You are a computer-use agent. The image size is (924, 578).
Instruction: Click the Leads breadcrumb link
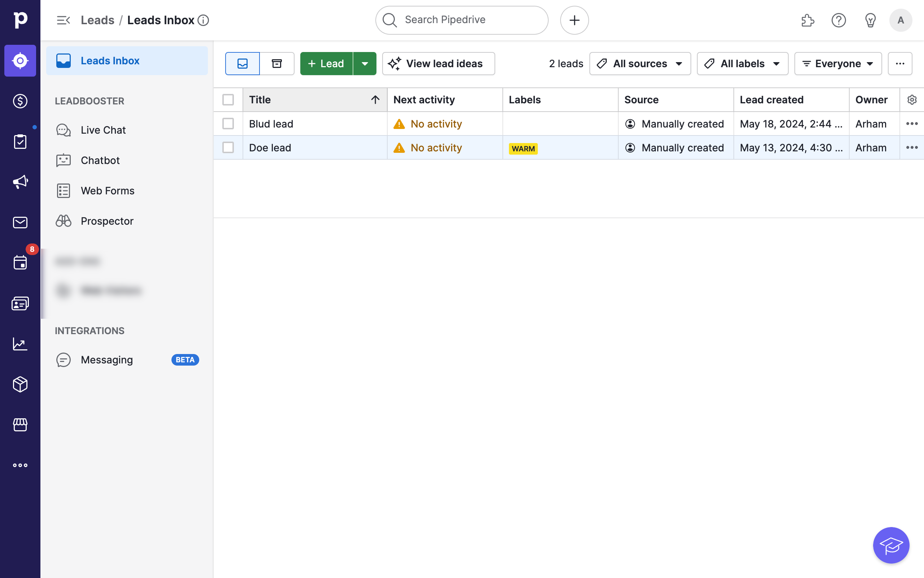click(x=97, y=20)
